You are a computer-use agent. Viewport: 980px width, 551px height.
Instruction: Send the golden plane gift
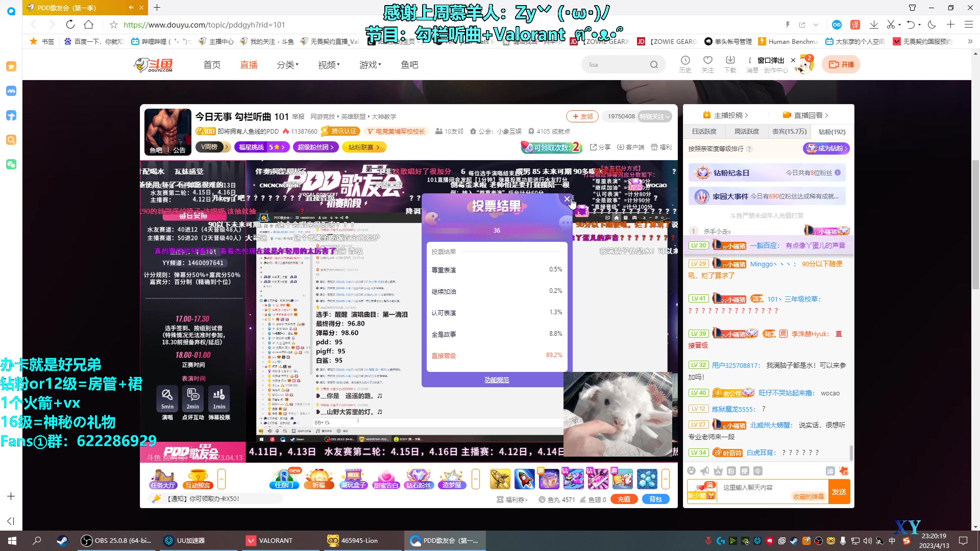tap(500, 479)
